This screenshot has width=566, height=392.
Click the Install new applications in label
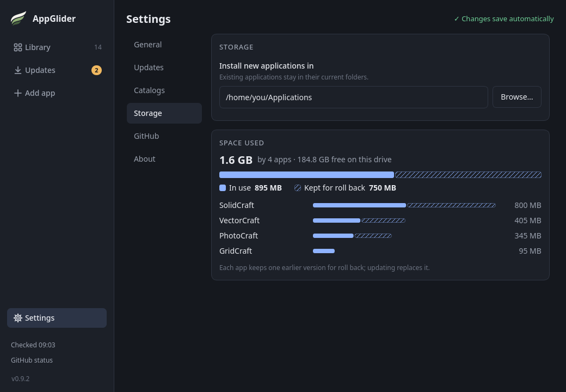pos(266,66)
